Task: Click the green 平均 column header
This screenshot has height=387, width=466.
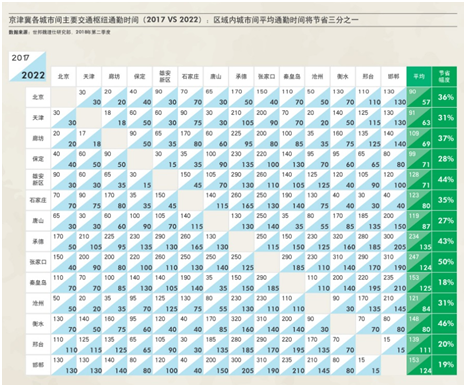Action: (x=419, y=76)
